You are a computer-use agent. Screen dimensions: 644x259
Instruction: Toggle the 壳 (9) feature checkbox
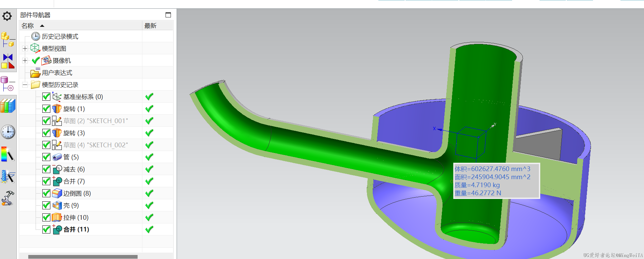click(x=46, y=205)
